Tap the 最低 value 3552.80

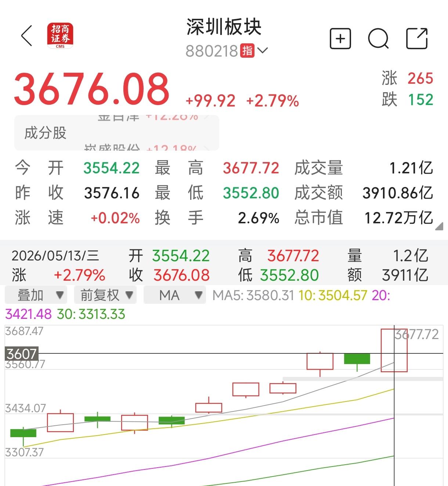point(251,193)
